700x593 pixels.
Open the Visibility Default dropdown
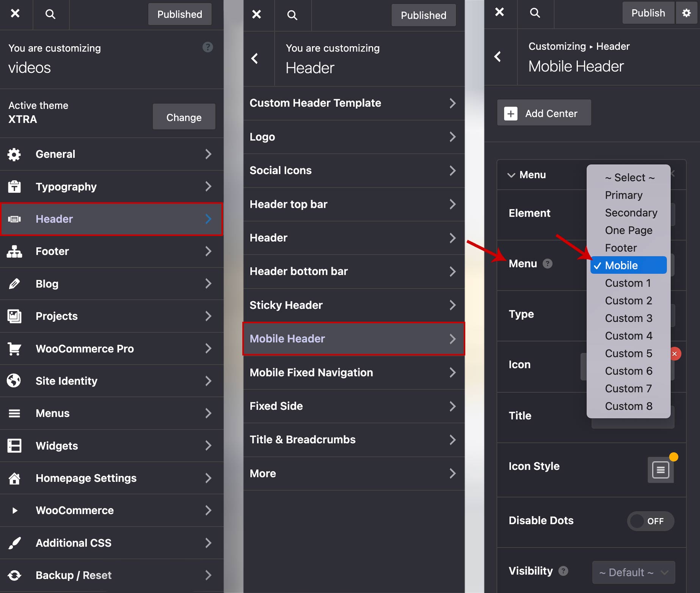pyautogui.click(x=633, y=572)
